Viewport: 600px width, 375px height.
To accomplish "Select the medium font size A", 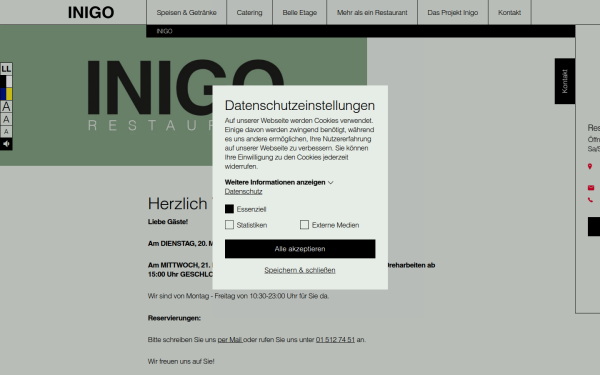I will tap(6, 119).
